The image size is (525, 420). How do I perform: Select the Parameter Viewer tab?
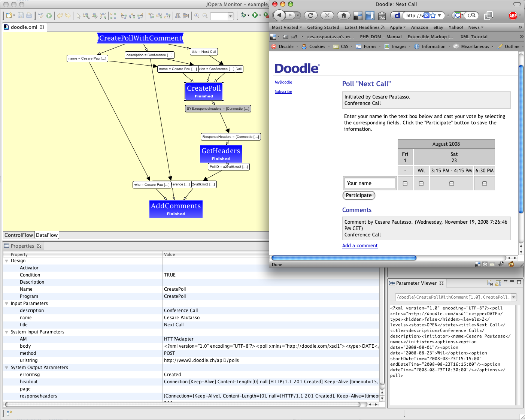pos(416,283)
